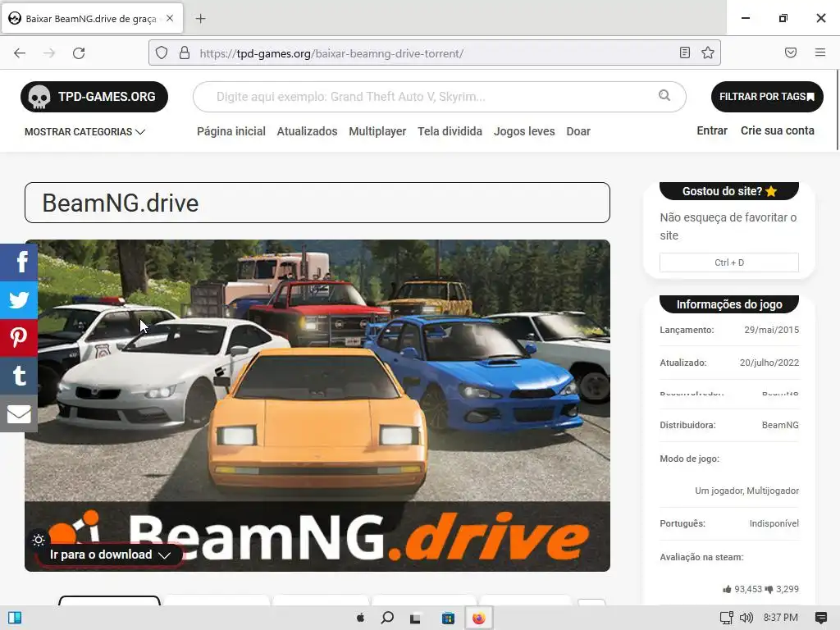Open Firefox application menu
This screenshot has height=630, width=840.
pos(820,52)
